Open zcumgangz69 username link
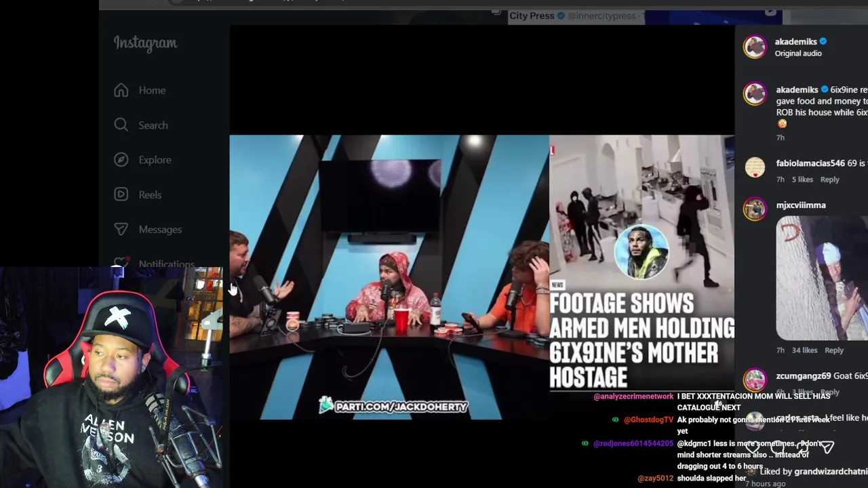 coord(804,376)
